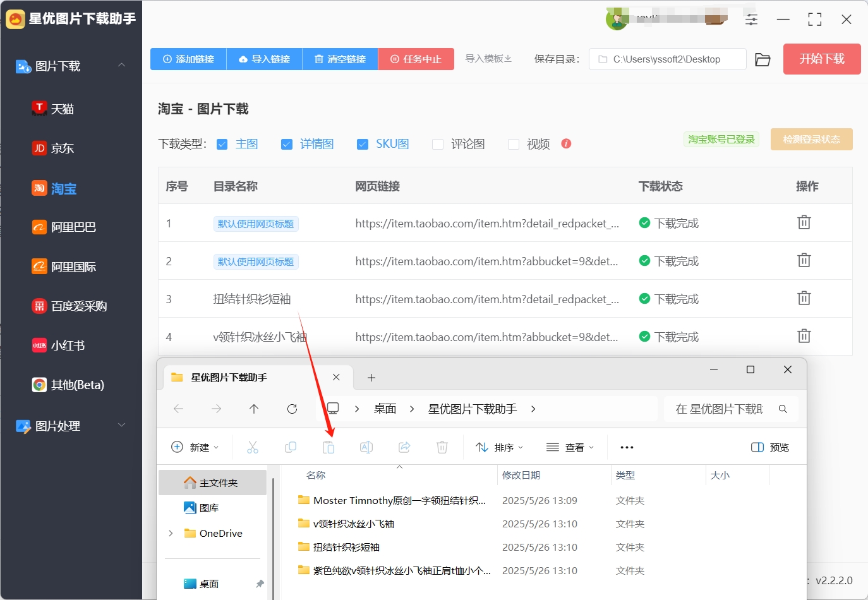This screenshot has height=600, width=868.
Task: Click the 导入链接 button
Action: pos(264,59)
